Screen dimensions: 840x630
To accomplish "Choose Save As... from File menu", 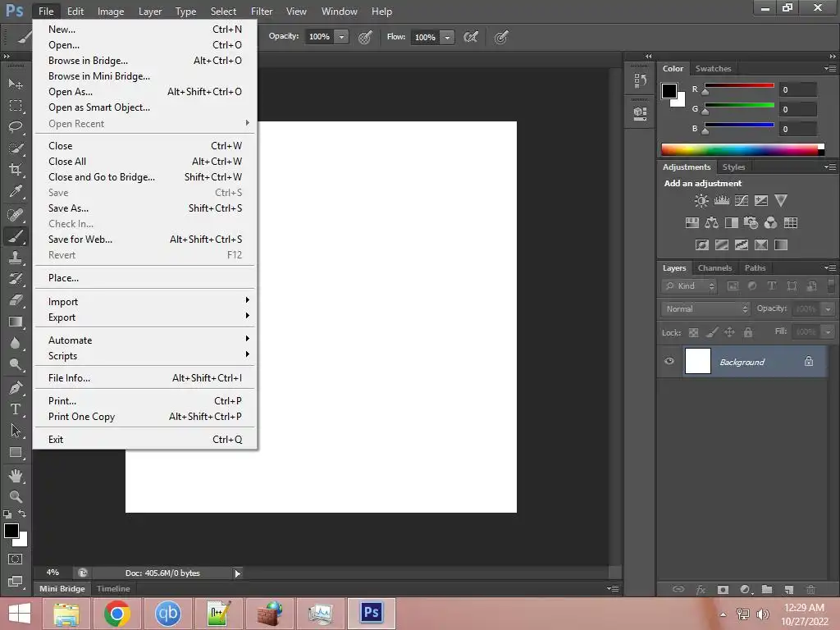I will tap(145, 208).
